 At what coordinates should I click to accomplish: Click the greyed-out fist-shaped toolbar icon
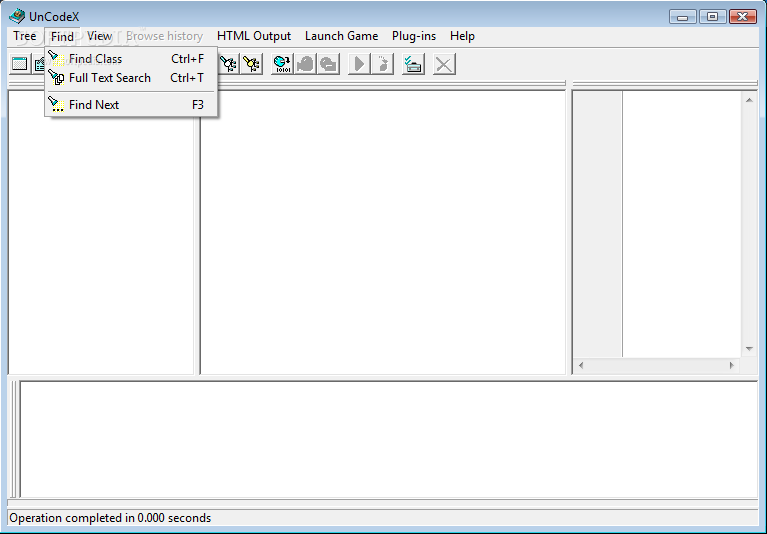pos(305,64)
